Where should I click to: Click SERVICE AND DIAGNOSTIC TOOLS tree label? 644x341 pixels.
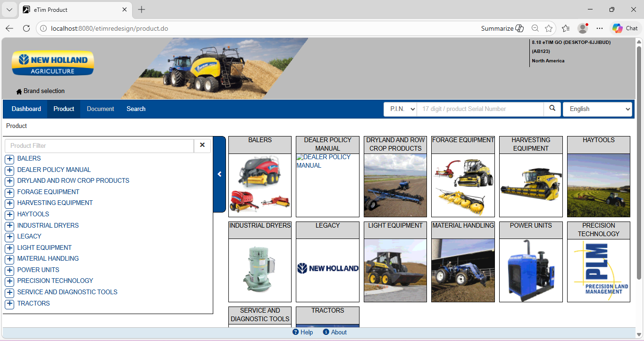pos(67,292)
